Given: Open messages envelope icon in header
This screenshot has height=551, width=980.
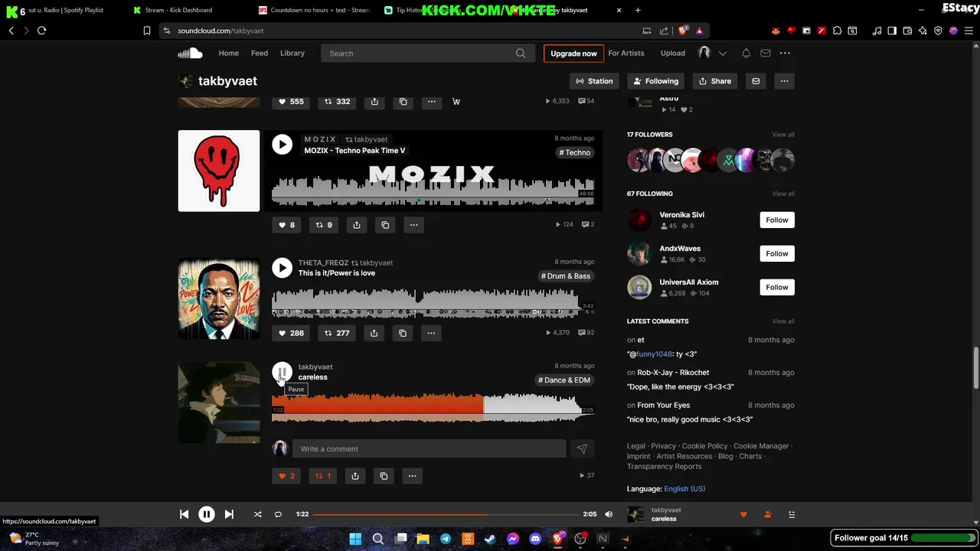Looking at the screenshot, I should pos(765,53).
